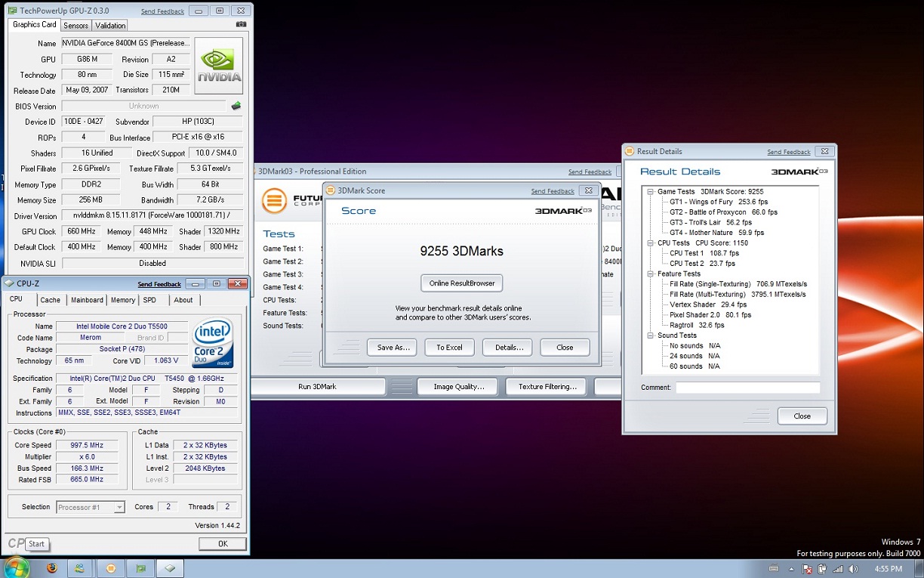
Task: Switch to CPU-Z via its taskbar icon
Action: pyautogui.click(x=171, y=568)
